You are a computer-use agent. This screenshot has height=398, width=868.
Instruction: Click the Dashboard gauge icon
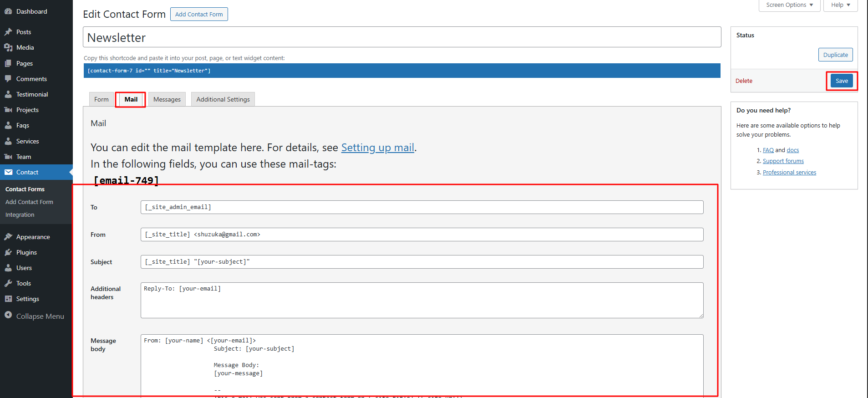tap(8, 11)
